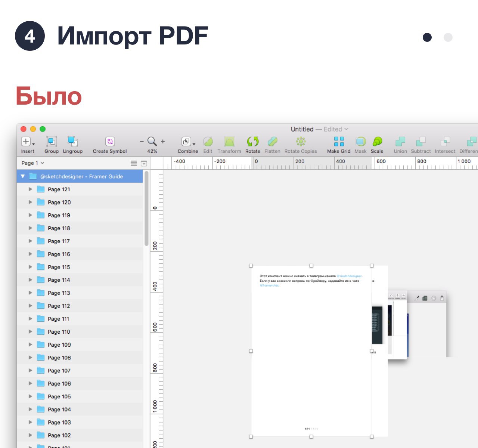Click the Mask tool icon
Screen dimensions: 478x448
[360, 141]
